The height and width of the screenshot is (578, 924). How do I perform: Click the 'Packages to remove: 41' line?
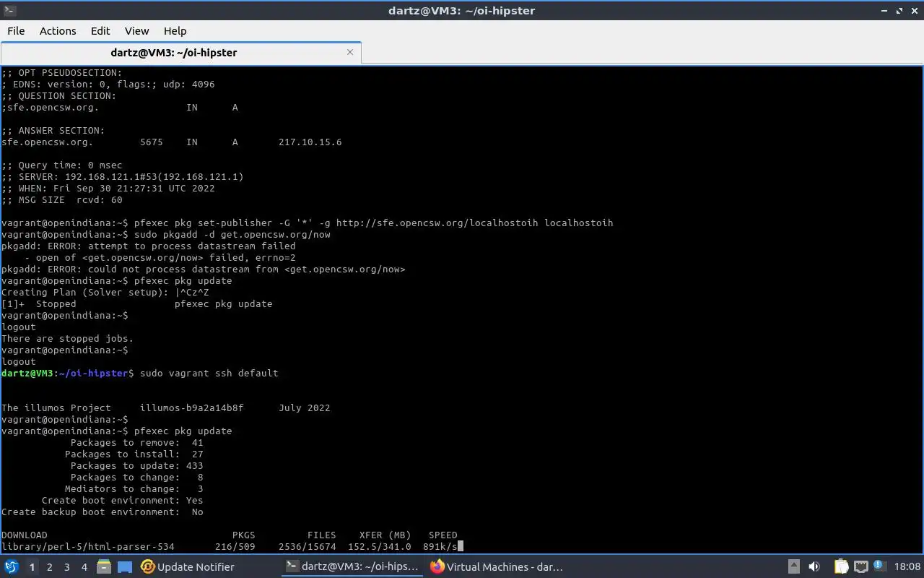click(136, 443)
